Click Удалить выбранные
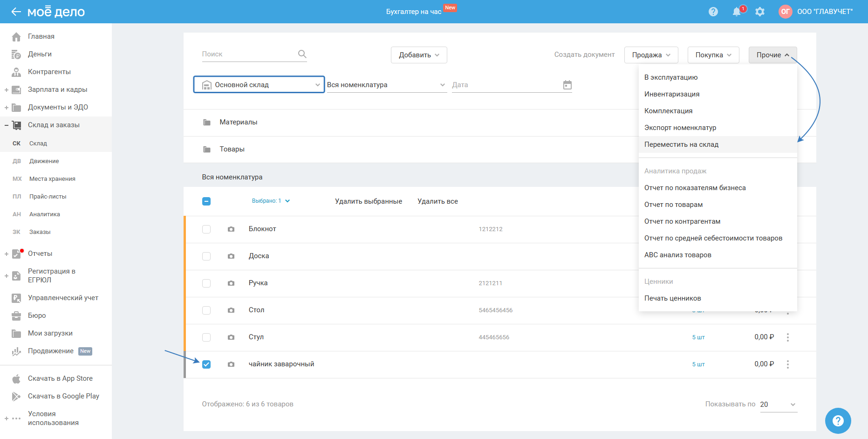Image resolution: width=868 pixels, height=439 pixels. (x=368, y=201)
